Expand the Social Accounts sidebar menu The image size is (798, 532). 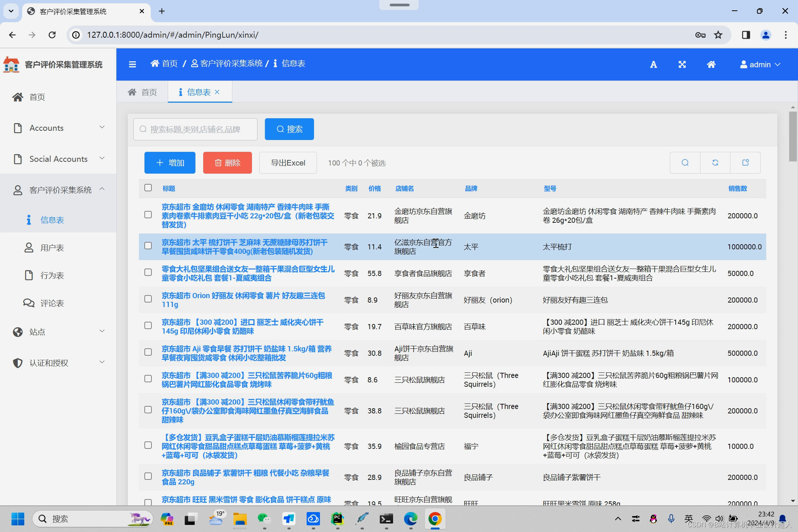pos(58,159)
